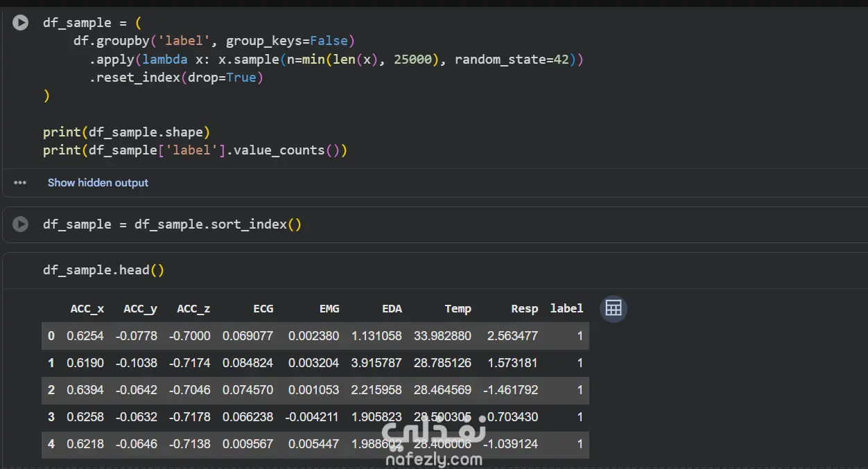The image size is (868, 469).
Task: Click Temp value 33.982880
Action: (x=442, y=336)
